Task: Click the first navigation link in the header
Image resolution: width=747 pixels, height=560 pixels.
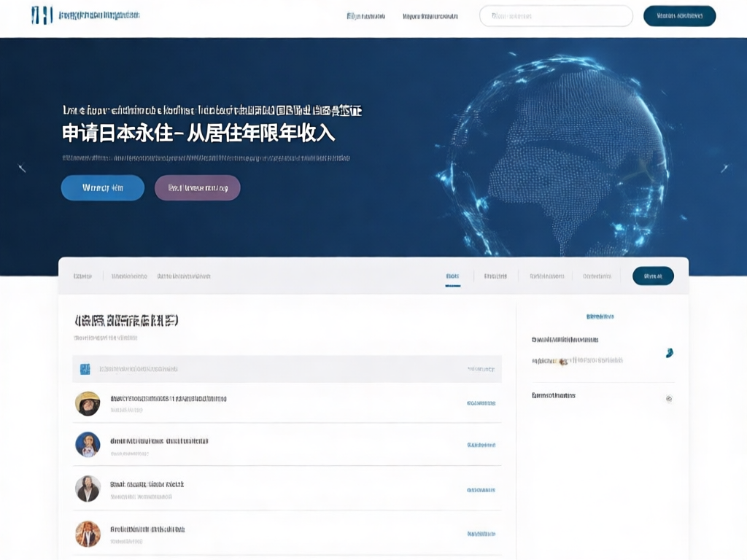Action: 365,16
